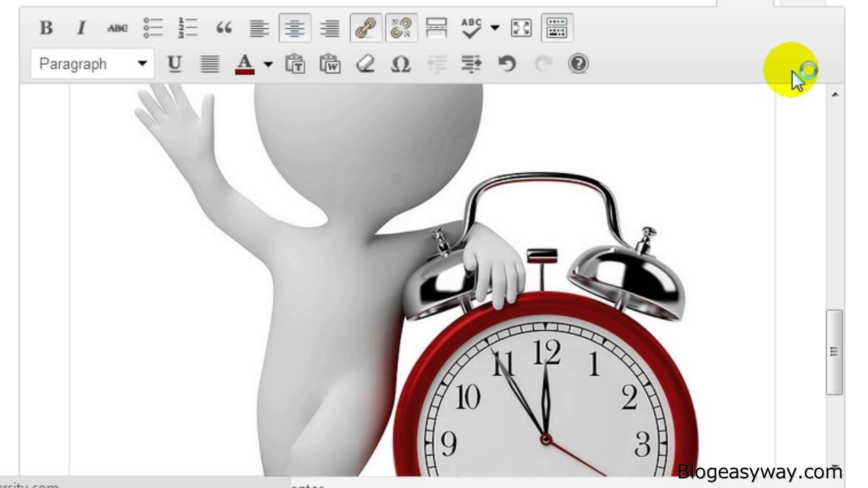
Task: Open text color picker arrow
Action: pos(268,64)
